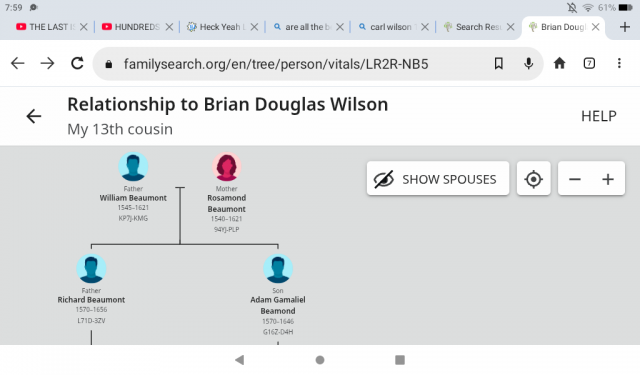Close the Search Results tab
This screenshot has width=640, height=375.
(x=510, y=27)
